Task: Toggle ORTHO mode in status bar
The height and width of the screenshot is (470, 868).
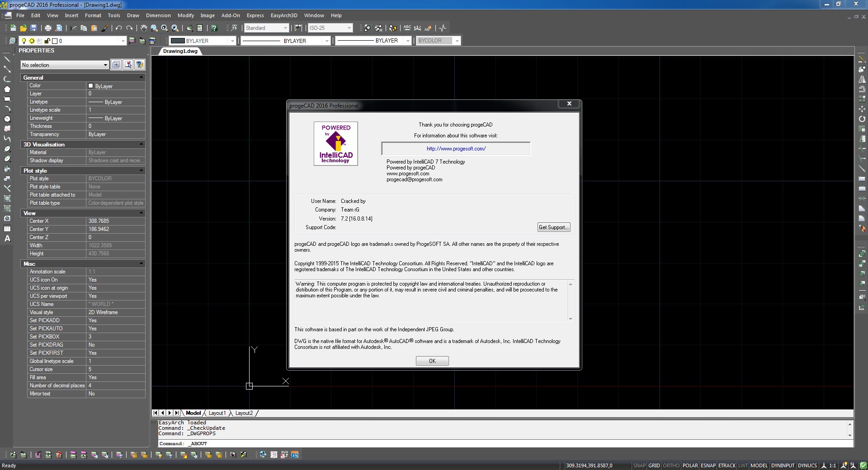Action: click(671, 465)
